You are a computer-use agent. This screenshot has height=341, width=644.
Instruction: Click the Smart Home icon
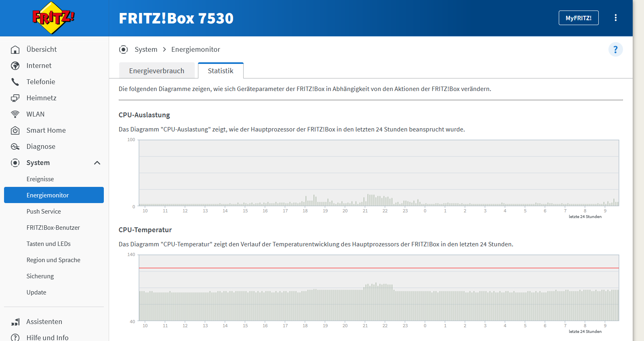tap(15, 130)
